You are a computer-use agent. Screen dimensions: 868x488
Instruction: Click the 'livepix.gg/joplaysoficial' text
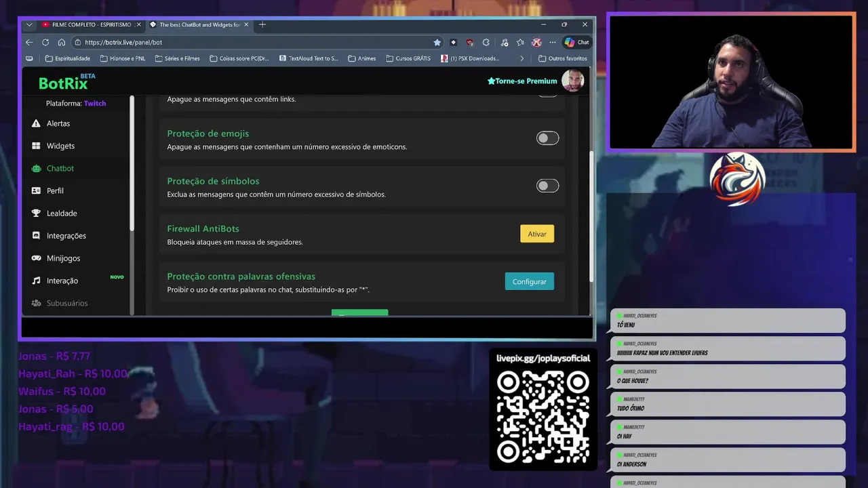coord(543,358)
